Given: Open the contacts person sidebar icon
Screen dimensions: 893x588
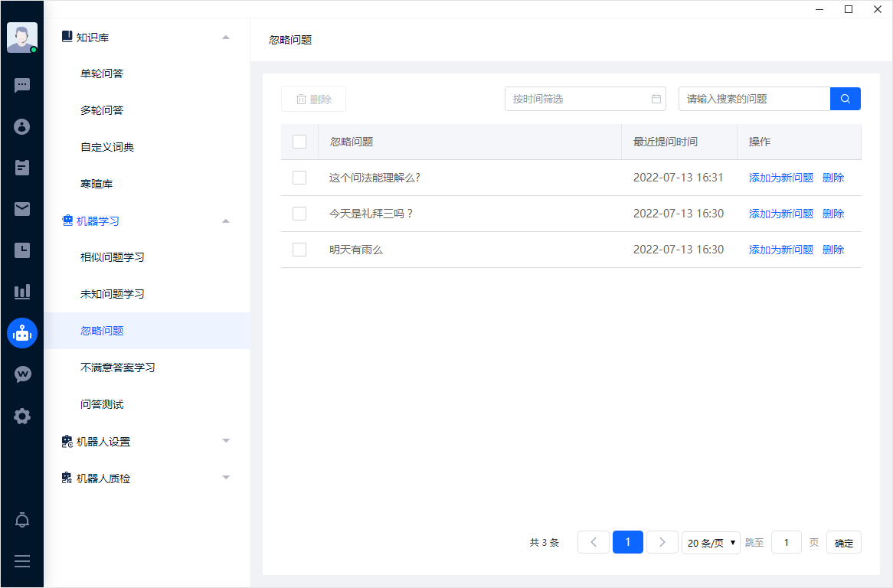Looking at the screenshot, I should 22,126.
